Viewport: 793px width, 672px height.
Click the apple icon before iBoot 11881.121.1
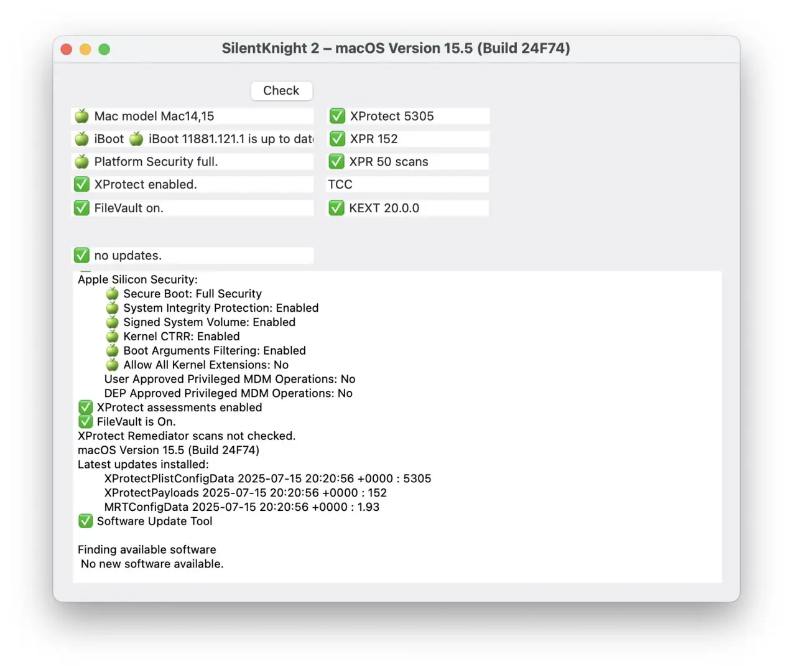(136, 139)
